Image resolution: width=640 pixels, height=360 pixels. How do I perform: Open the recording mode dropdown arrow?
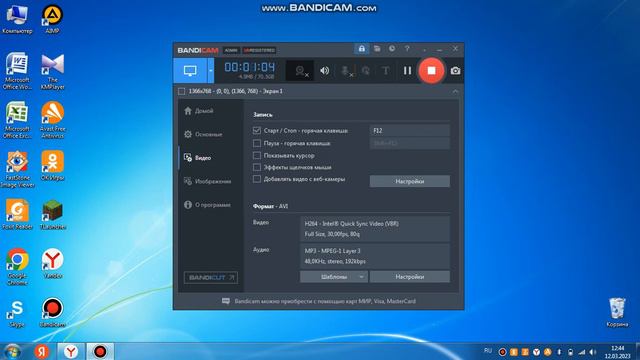click(211, 71)
